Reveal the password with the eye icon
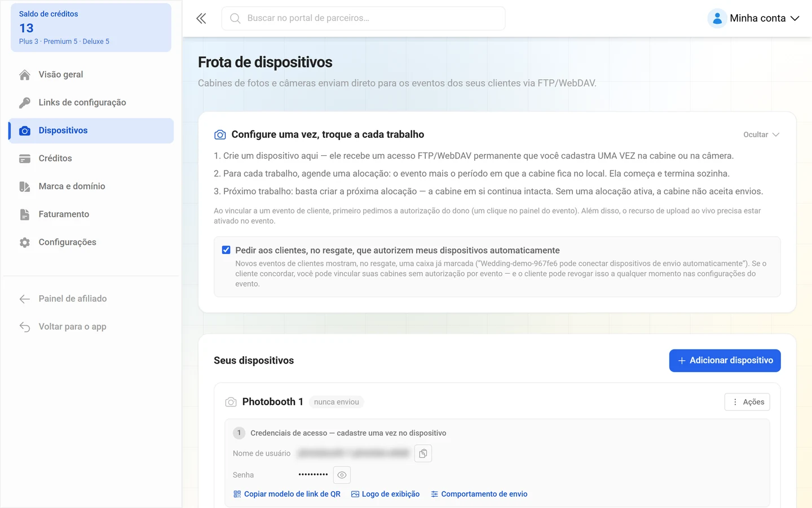The image size is (812, 508). (342, 475)
